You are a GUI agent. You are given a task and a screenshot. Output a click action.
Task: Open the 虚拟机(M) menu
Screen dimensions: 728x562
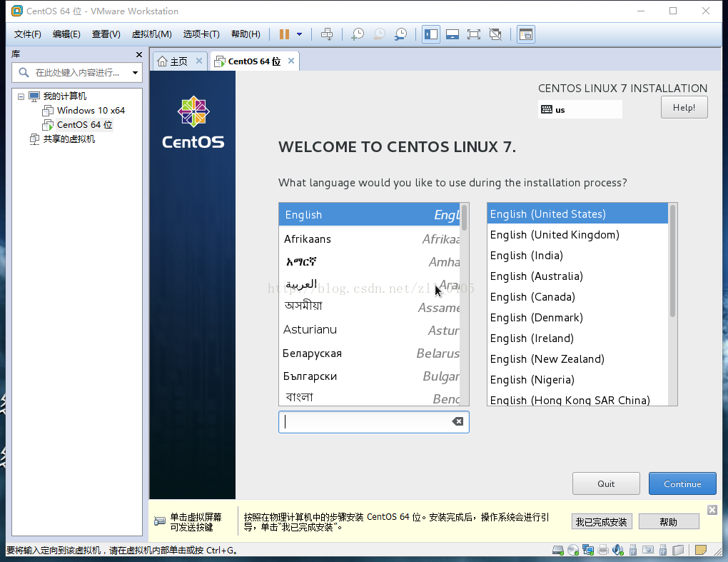(x=152, y=34)
